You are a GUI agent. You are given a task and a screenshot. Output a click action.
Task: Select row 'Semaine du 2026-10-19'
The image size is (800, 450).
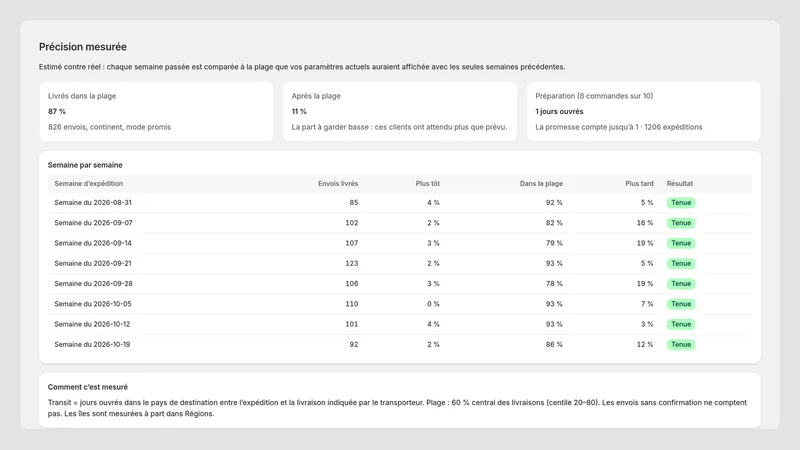click(400, 344)
